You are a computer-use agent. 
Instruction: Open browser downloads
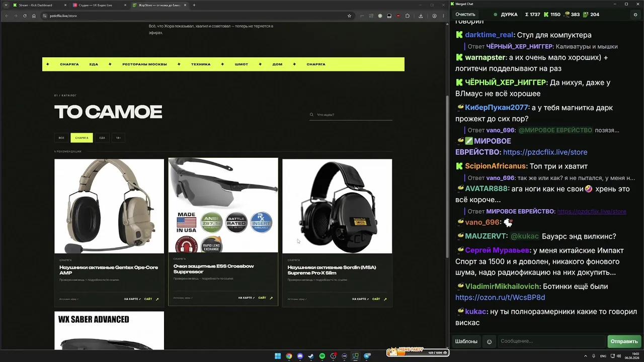(421, 16)
